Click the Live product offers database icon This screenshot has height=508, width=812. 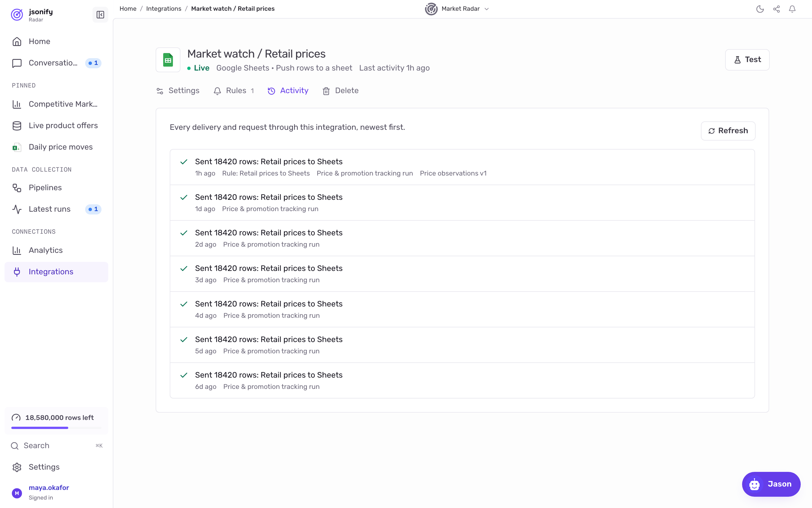click(x=17, y=126)
